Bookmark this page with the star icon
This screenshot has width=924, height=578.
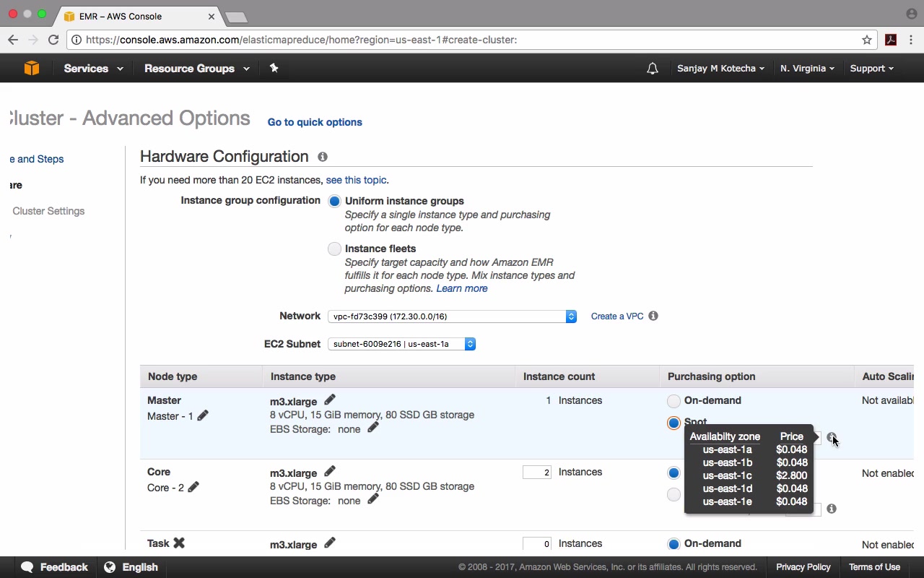867,40
